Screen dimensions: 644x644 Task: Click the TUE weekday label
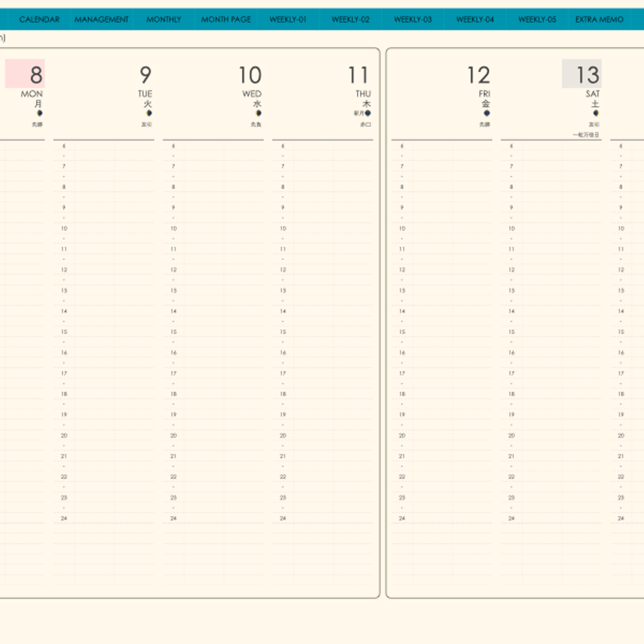click(x=145, y=94)
